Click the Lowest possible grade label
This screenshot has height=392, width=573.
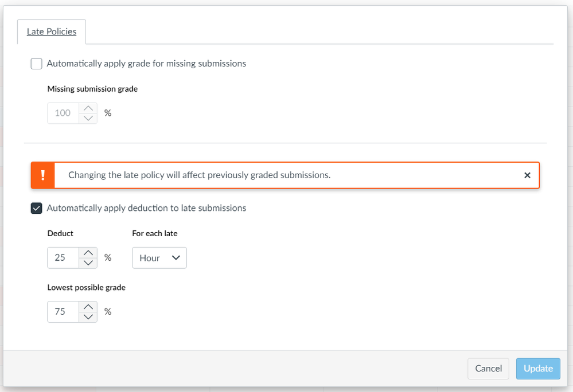tap(86, 288)
